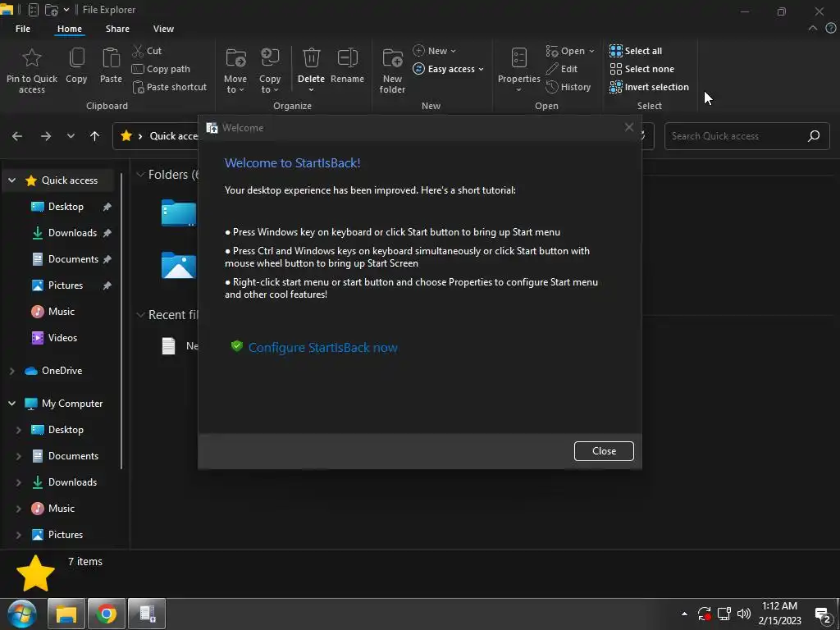Open the ribbon Open dropdown

[570, 51]
